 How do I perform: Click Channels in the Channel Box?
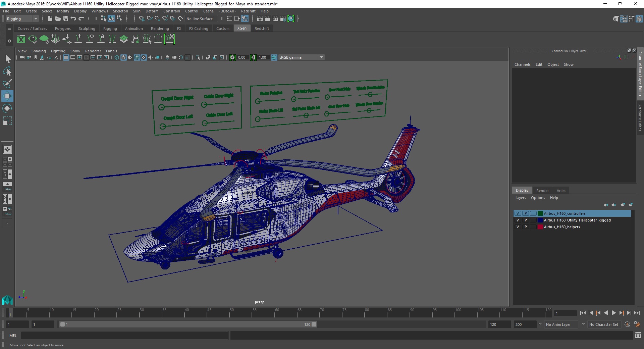522,64
